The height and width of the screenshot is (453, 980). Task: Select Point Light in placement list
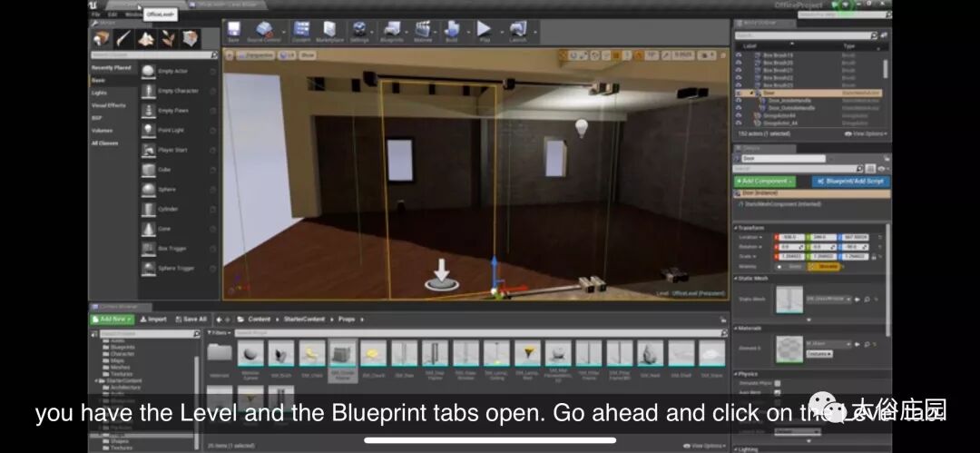pyautogui.click(x=178, y=130)
